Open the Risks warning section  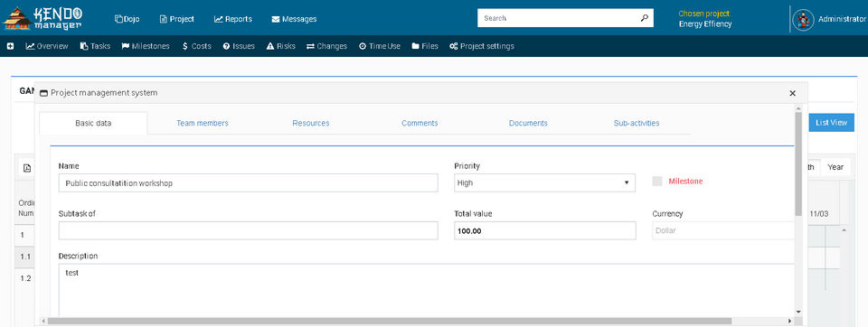pyautogui.click(x=280, y=46)
